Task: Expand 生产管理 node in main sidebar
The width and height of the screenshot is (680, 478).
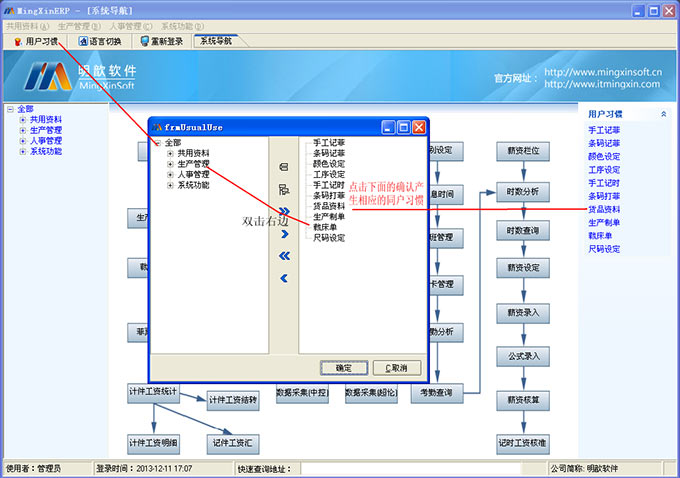Action: click(23, 130)
